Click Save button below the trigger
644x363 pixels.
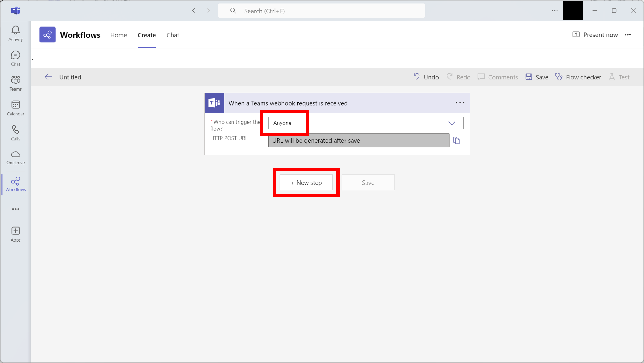tap(368, 183)
